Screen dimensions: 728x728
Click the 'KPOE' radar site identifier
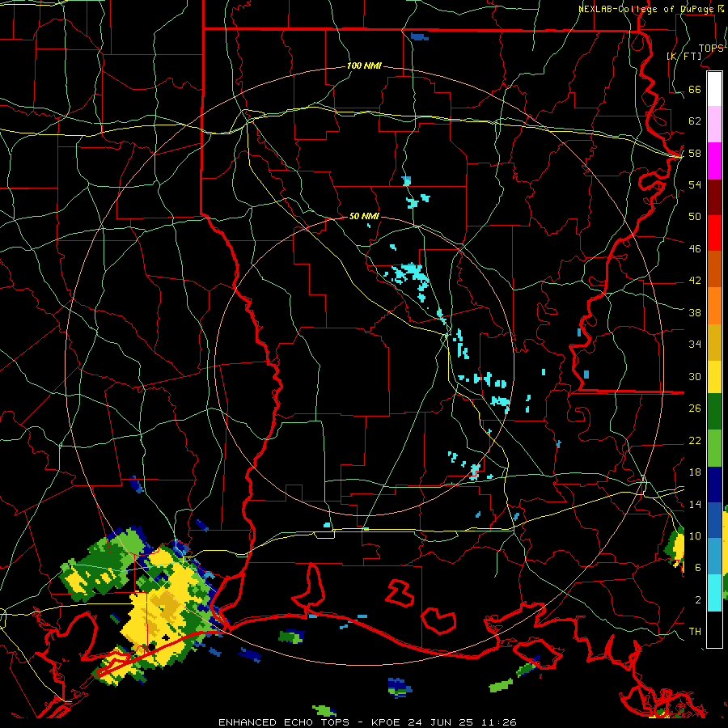tap(387, 722)
